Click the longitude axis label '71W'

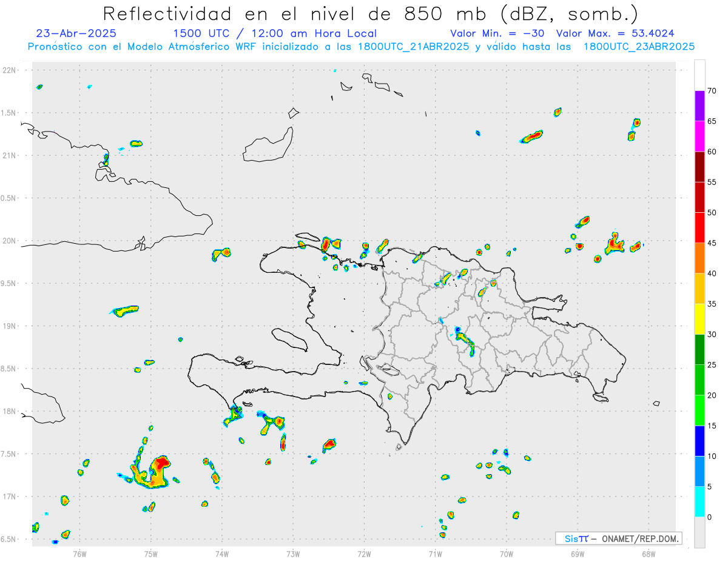435,554
